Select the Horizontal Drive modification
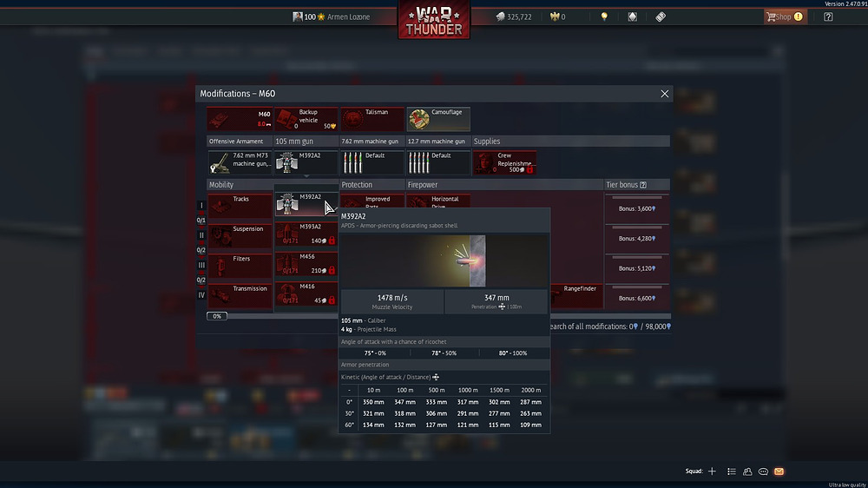Screen dimensions: 868x488 point(438,201)
